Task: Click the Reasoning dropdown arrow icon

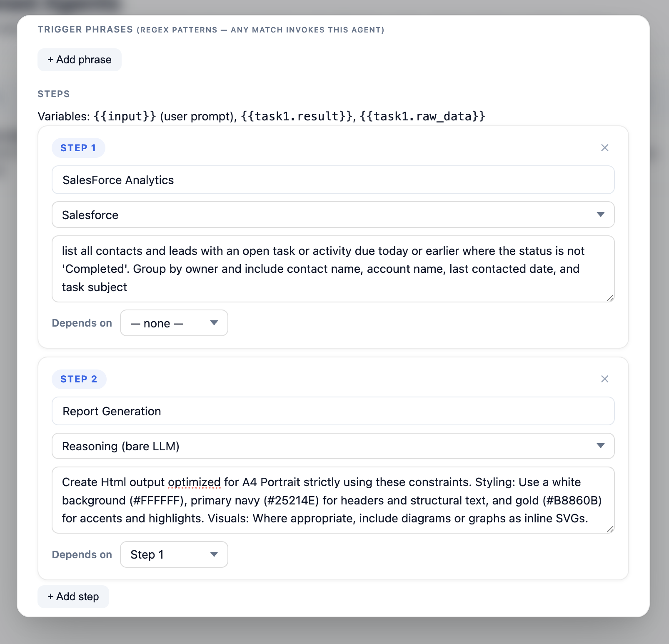Action: (x=600, y=446)
